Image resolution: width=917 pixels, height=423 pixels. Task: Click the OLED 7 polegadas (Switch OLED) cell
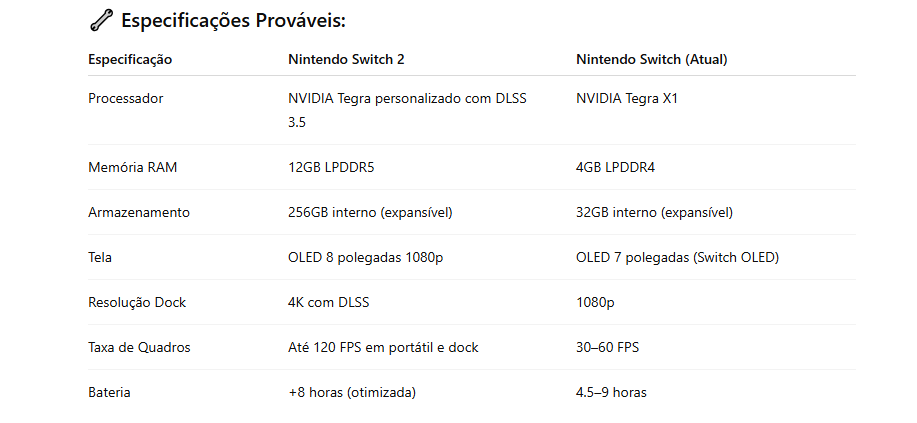click(x=677, y=257)
